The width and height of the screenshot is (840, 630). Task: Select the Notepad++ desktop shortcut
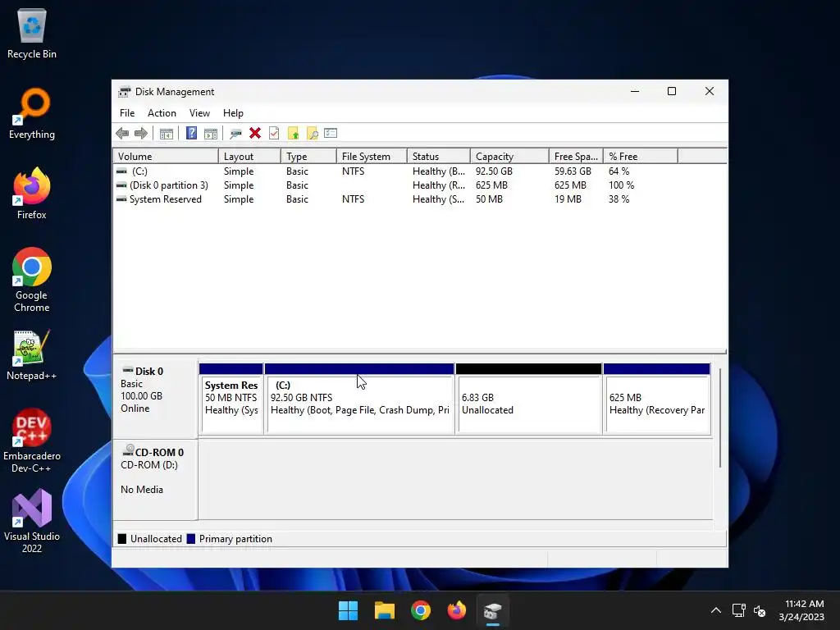(x=32, y=355)
